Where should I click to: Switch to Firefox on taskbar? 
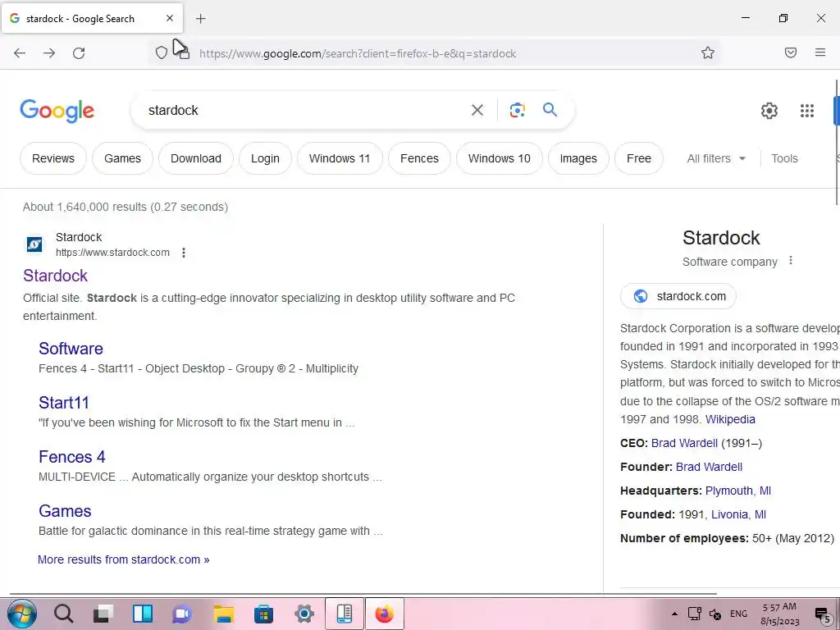tap(384, 614)
